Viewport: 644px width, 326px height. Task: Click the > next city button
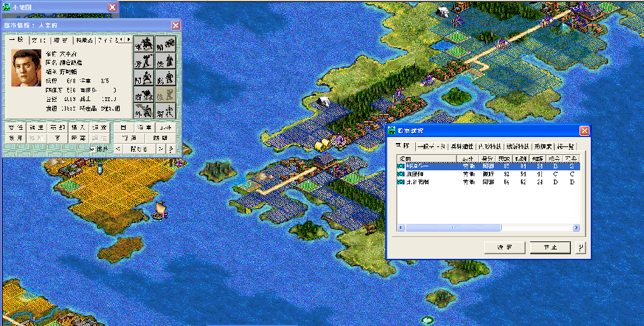coord(161,149)
